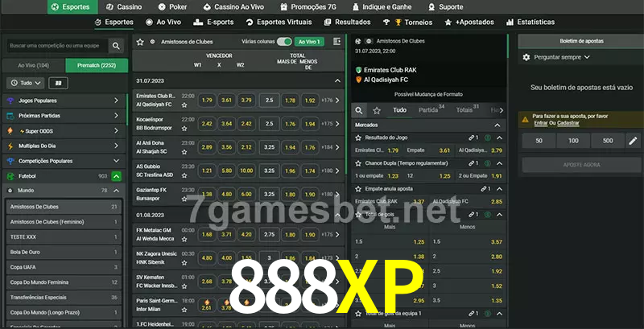Click the APOSTE AGORA button
Screen dimensions: 644x329
click(x=581, y=165)
